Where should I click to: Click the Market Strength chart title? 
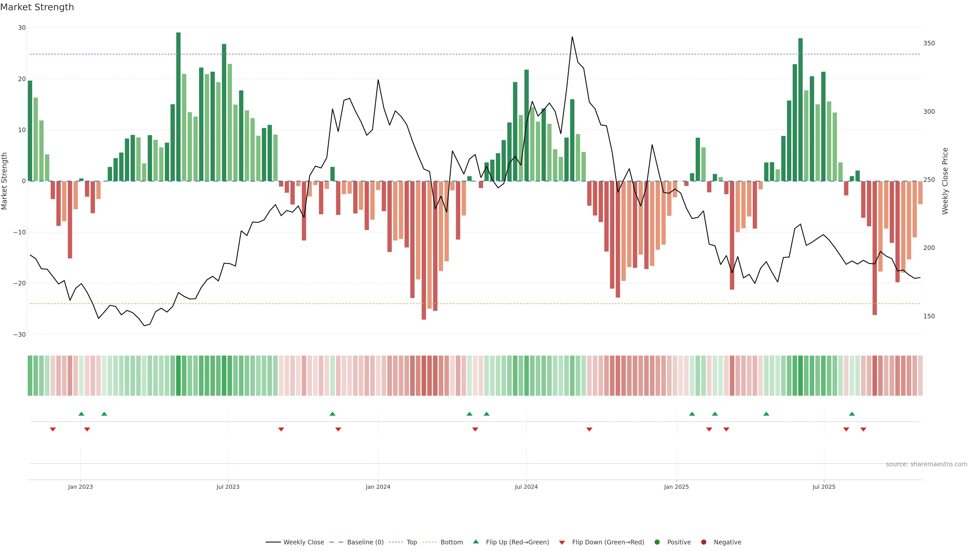37,7
